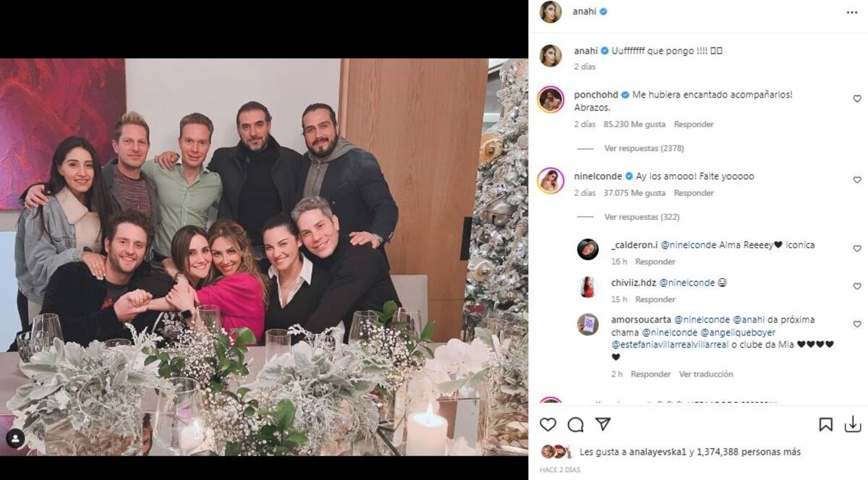Show translation of amorsoucarta's reply

coord(706,374)
